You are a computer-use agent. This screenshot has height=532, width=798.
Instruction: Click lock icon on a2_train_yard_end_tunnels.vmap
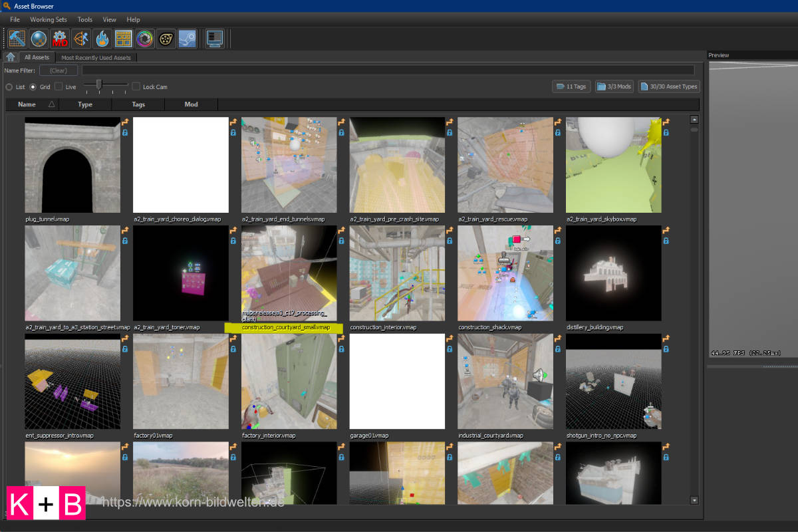coord(341,132)
